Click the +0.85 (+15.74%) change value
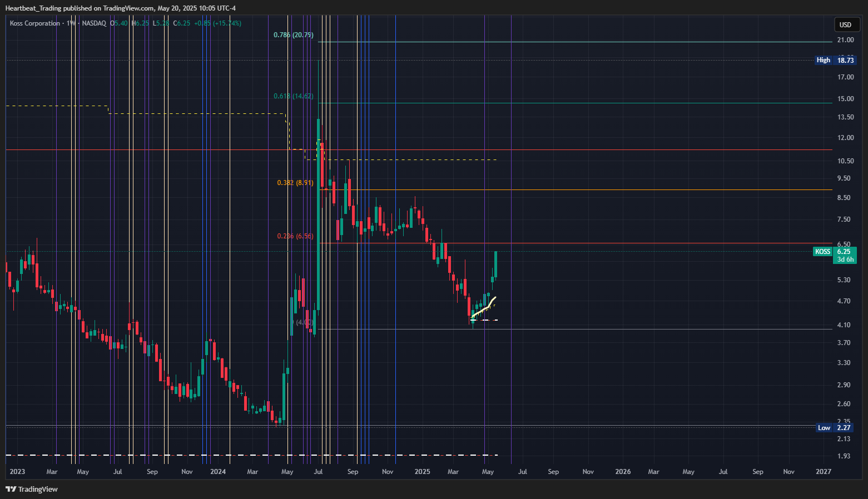This screenshot has width=868, height=499. [217, 23]
